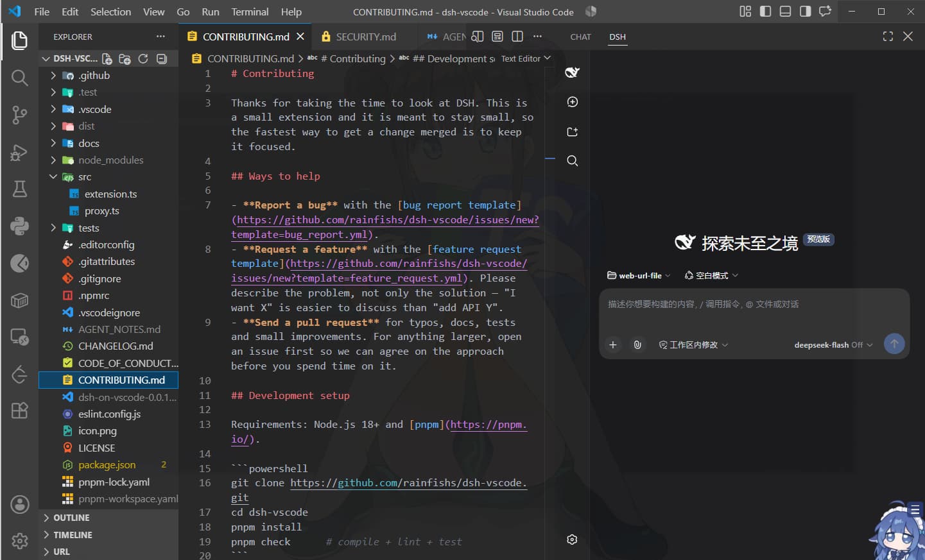925x560 pixels.
Task: Switch to the SECURITY.md tab
Action: pos(366,37)
